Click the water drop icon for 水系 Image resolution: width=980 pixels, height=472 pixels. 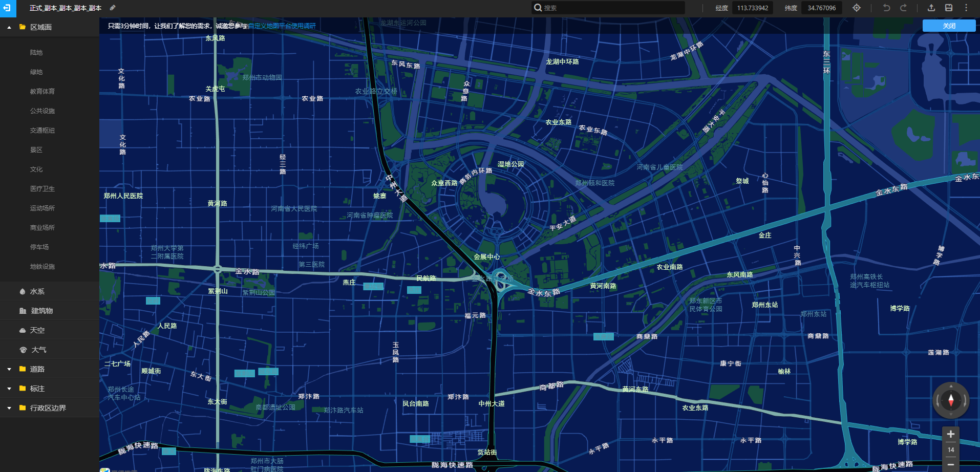click(23, 291)
